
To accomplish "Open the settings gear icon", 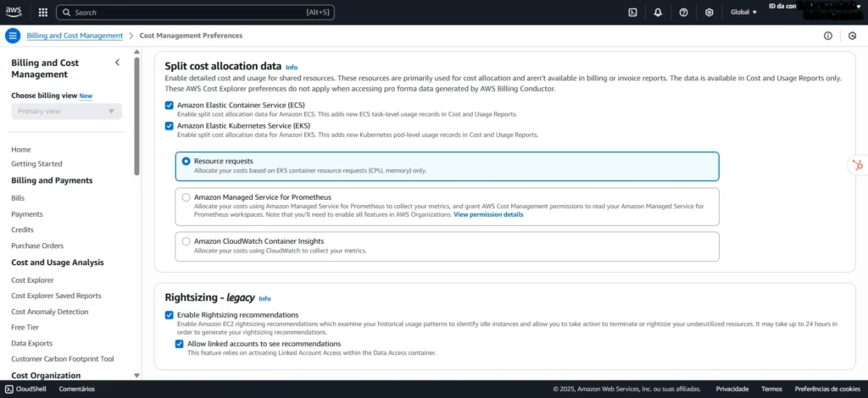I will click(x=709, y=13).
